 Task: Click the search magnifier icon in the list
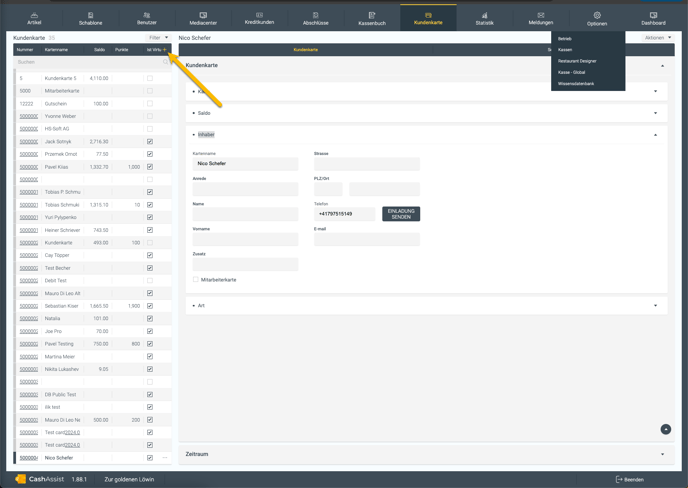(165, 62)
